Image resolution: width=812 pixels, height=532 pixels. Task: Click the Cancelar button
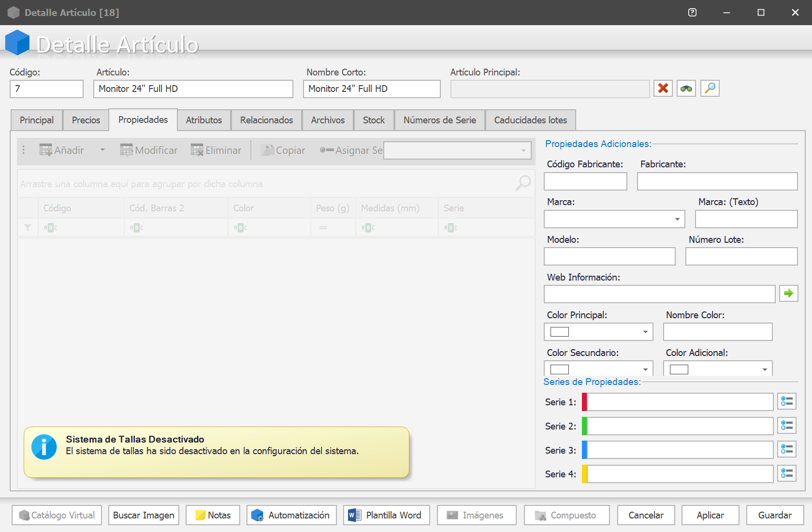pos(646,515)
